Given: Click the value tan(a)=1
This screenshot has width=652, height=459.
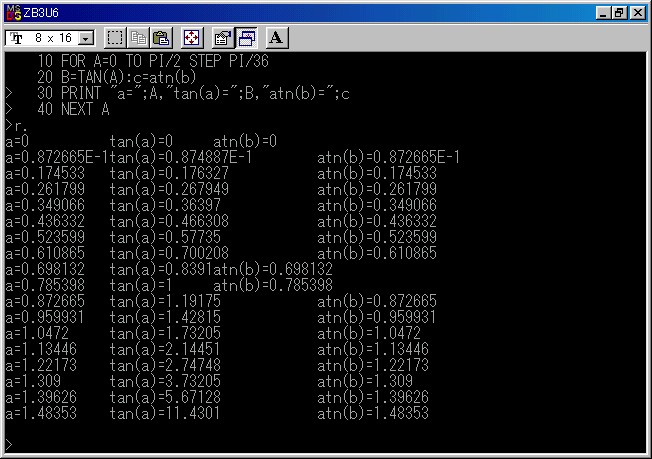Looking at the screenshot, I should point(141,285).
